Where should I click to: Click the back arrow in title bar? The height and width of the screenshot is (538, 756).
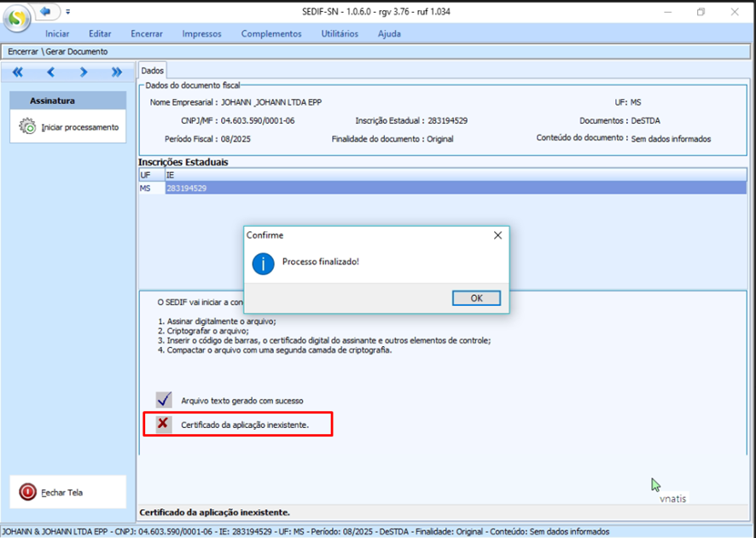click(x=45, y=11)
